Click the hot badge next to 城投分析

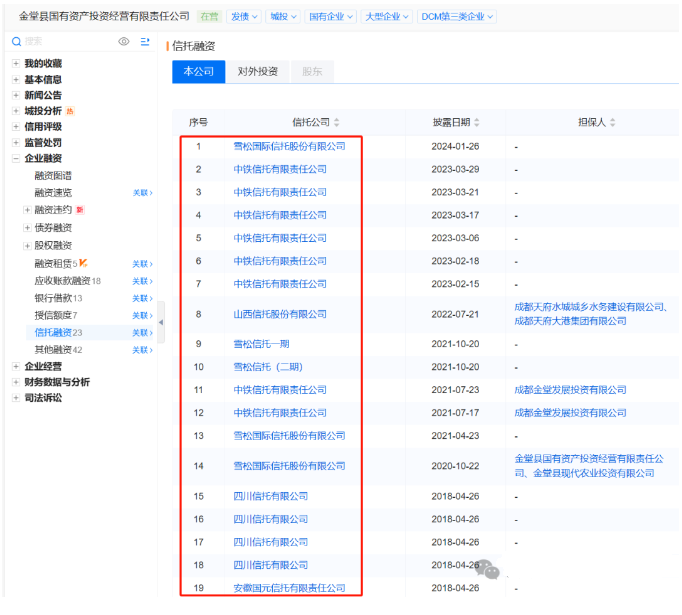(x=70, y=111)
